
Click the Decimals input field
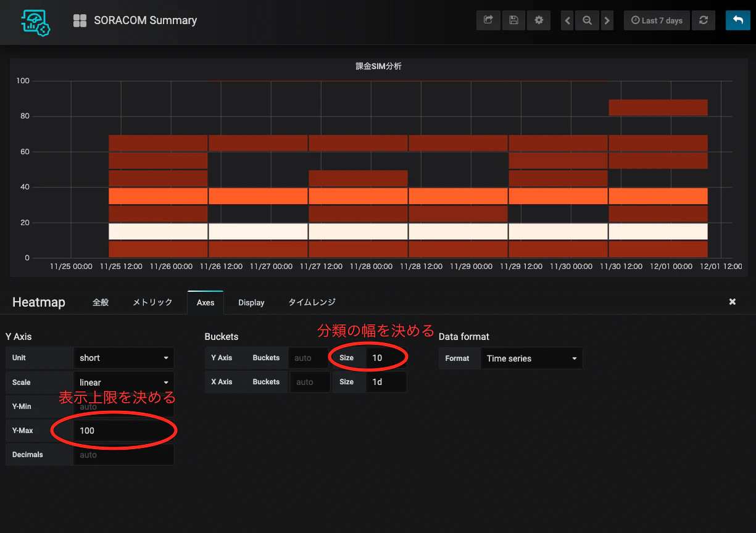pyautogui.click(x=124, y=455)
